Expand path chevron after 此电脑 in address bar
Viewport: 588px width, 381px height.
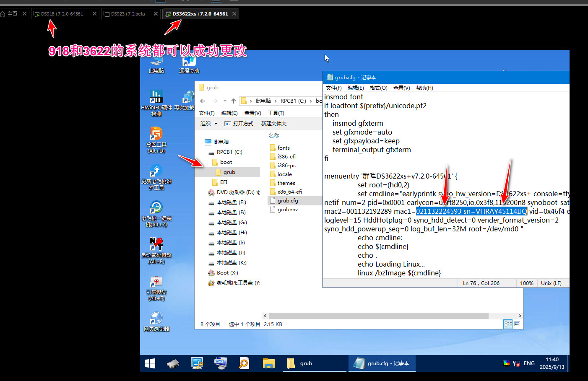pyautogui.click(x=276, y=101)
